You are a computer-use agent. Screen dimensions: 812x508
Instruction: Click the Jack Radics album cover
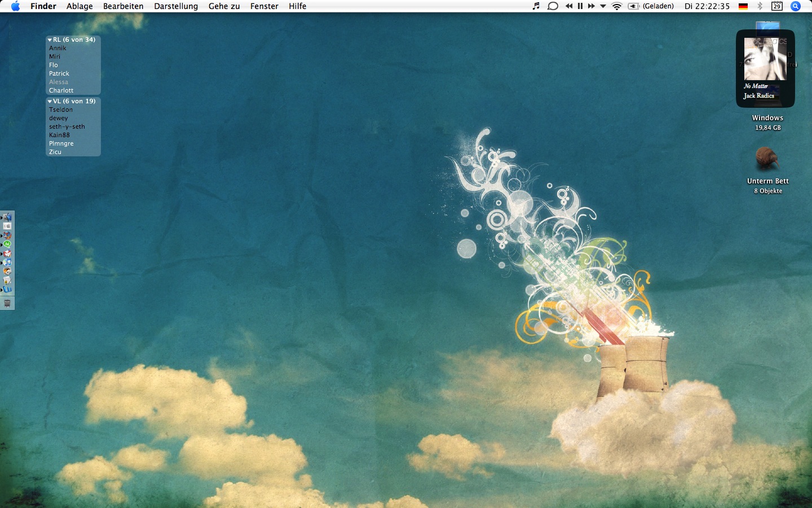point(765,59)
